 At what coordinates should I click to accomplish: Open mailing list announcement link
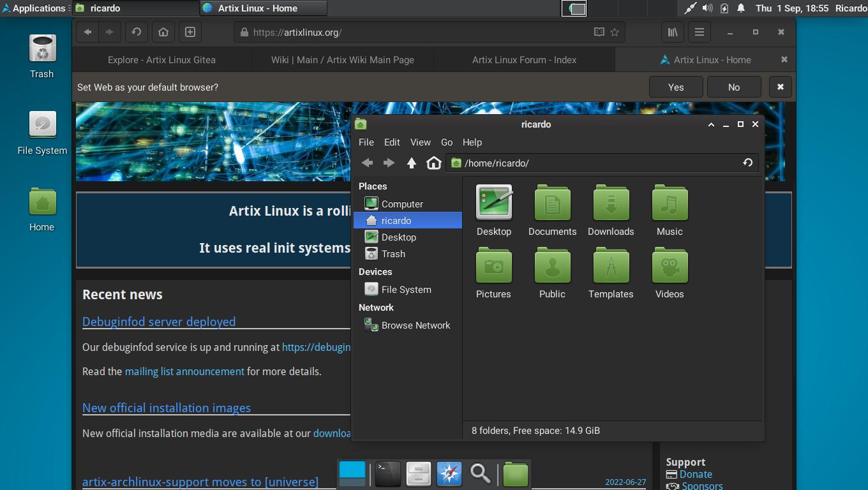(x=184, y=371)
